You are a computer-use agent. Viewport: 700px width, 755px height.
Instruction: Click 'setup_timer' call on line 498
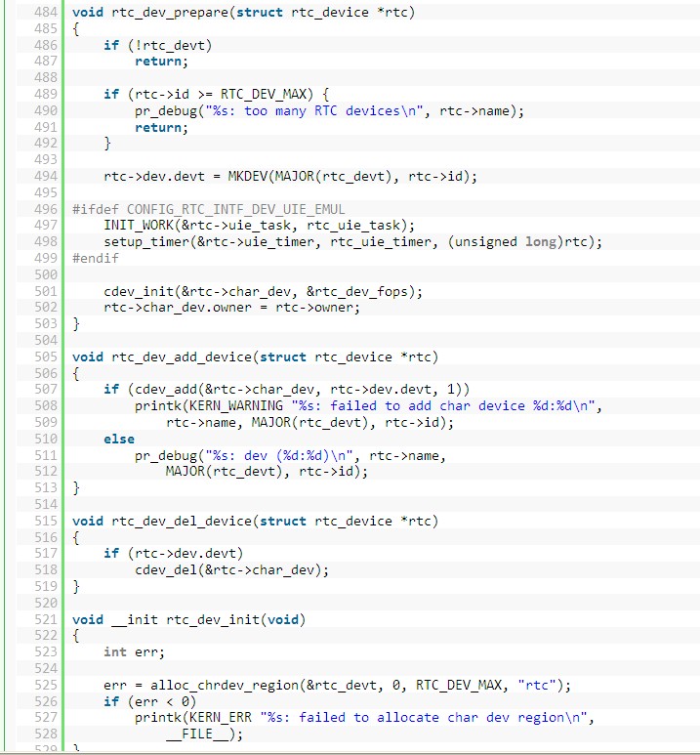point(146,241)
